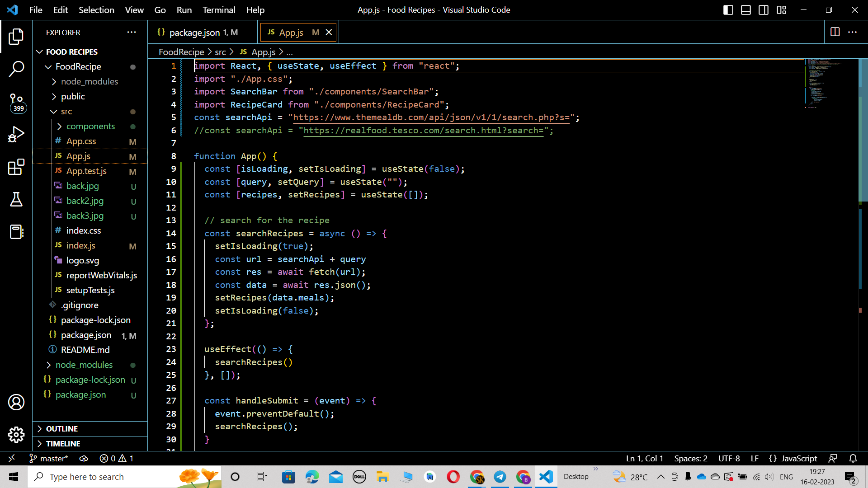
Task: Open the Search view in activity bar
Action: pos(16,69)
